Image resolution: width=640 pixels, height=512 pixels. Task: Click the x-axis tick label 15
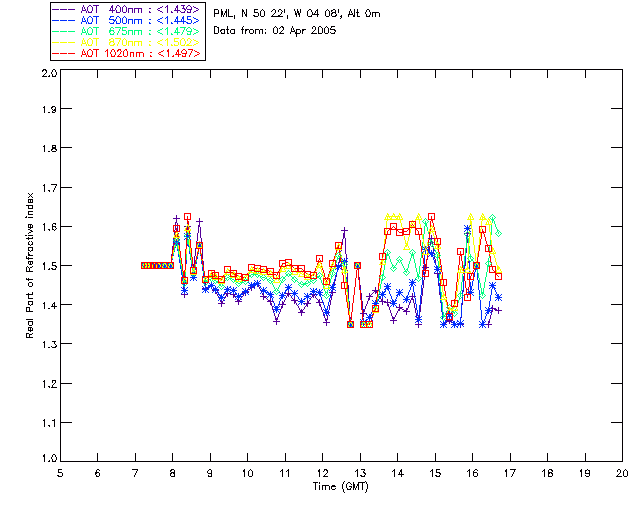(435, 473)
